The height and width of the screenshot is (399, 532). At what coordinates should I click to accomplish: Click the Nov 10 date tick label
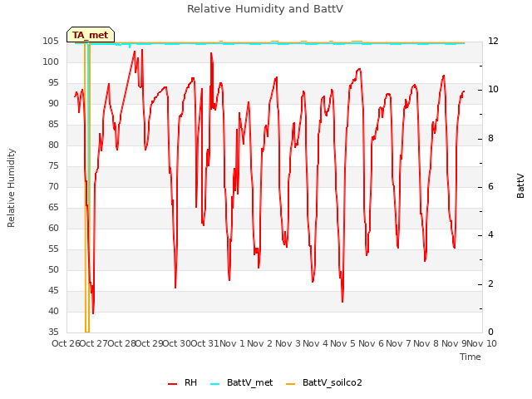[482, 343]
